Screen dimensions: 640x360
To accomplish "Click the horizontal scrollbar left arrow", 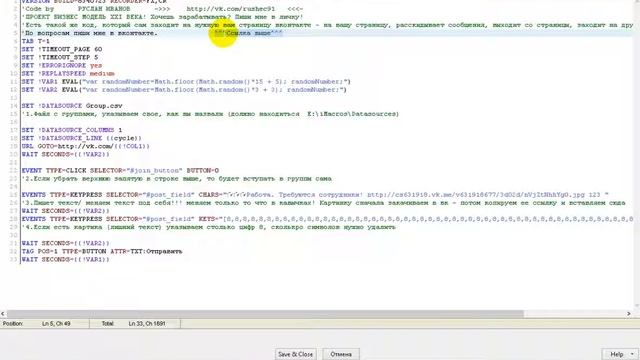I will point(3,313).
